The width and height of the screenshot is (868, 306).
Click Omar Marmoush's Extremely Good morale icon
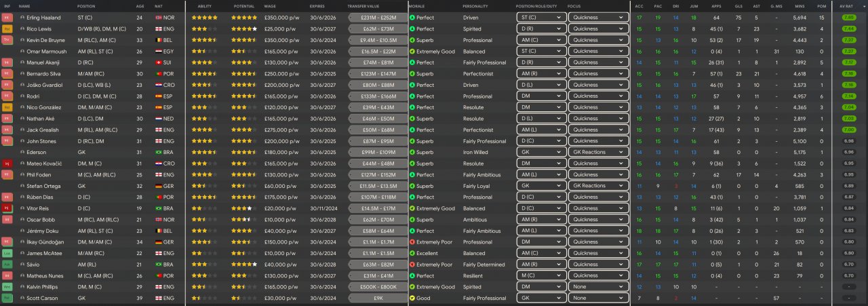tap(412, 51)
